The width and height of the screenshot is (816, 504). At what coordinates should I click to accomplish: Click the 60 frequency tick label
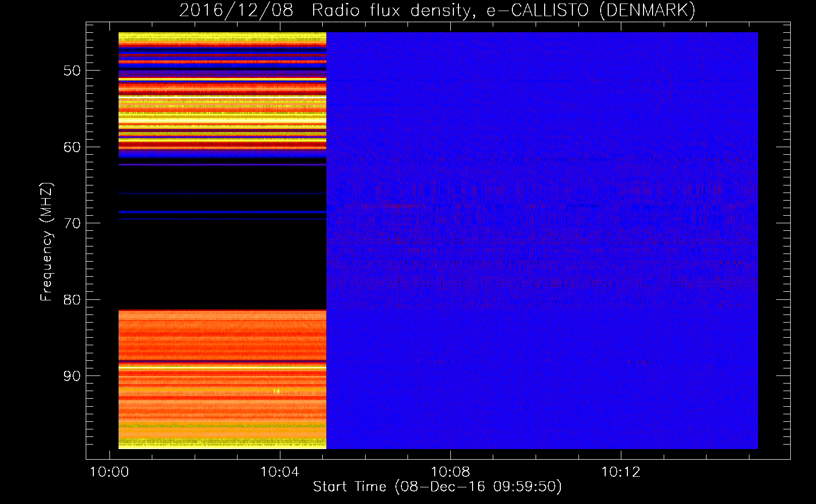click(72, 147)
